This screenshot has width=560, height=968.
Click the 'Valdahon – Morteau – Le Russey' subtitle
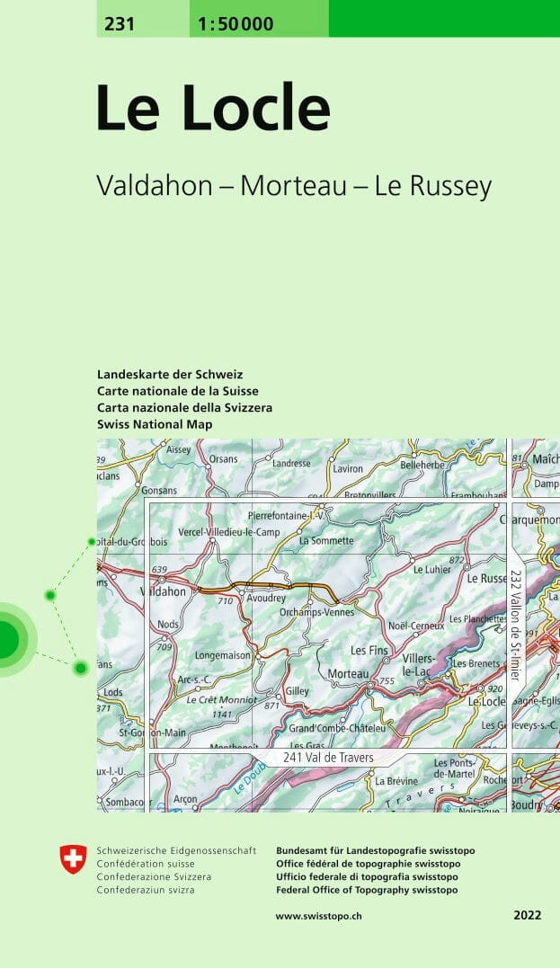[x=294, y=185]
